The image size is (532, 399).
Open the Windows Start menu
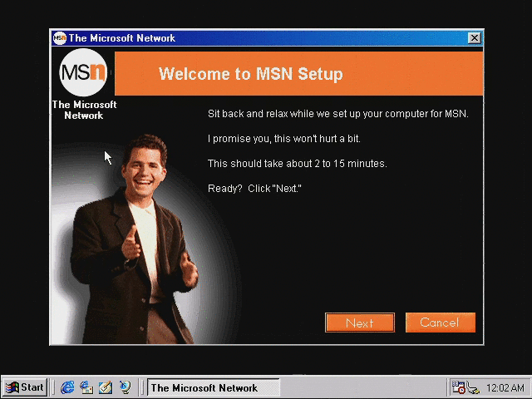[25, 387]
